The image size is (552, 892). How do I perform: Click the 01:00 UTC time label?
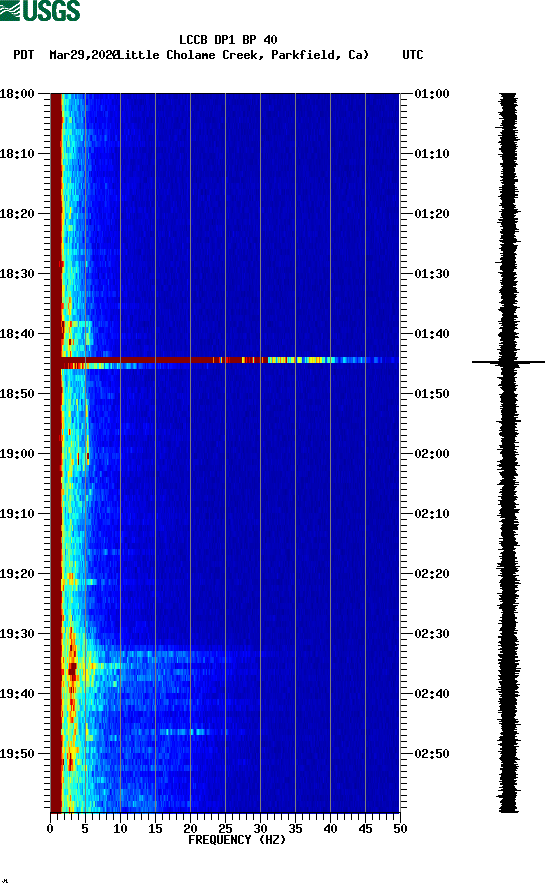tap(432, 94)
